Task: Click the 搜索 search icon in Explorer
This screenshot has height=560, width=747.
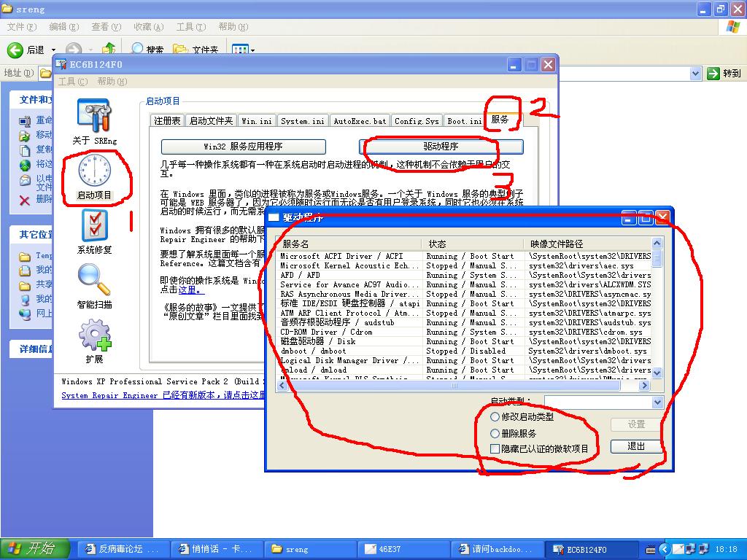Action: 137,49
